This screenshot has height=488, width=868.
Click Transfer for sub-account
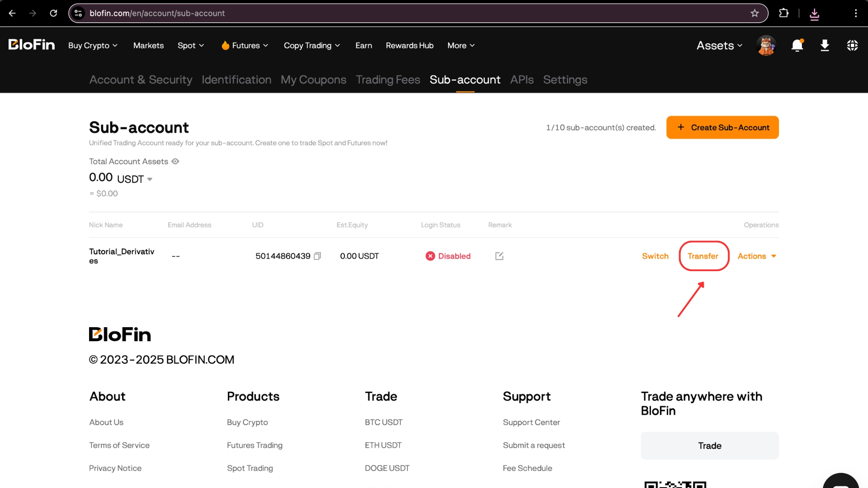coord(703,256)
